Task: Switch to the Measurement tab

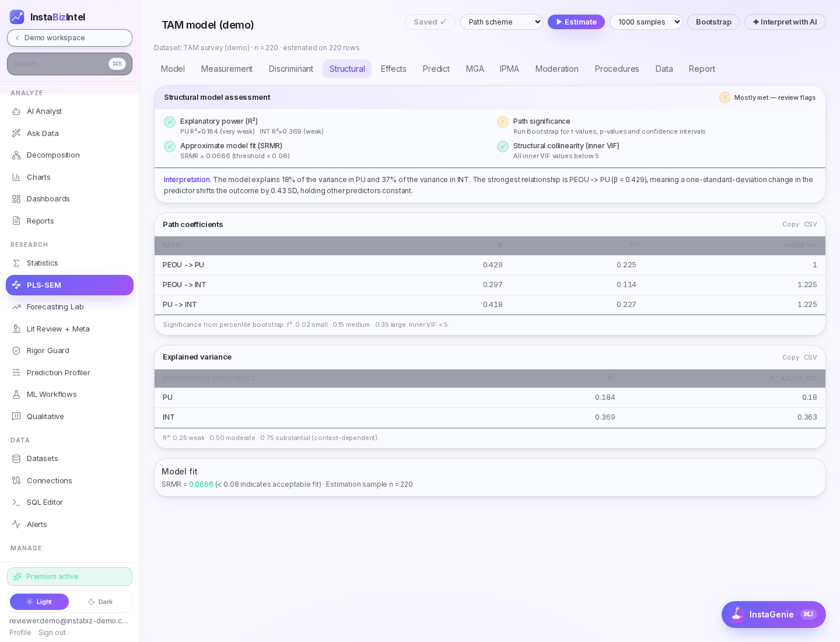Action: click(227, 69)
